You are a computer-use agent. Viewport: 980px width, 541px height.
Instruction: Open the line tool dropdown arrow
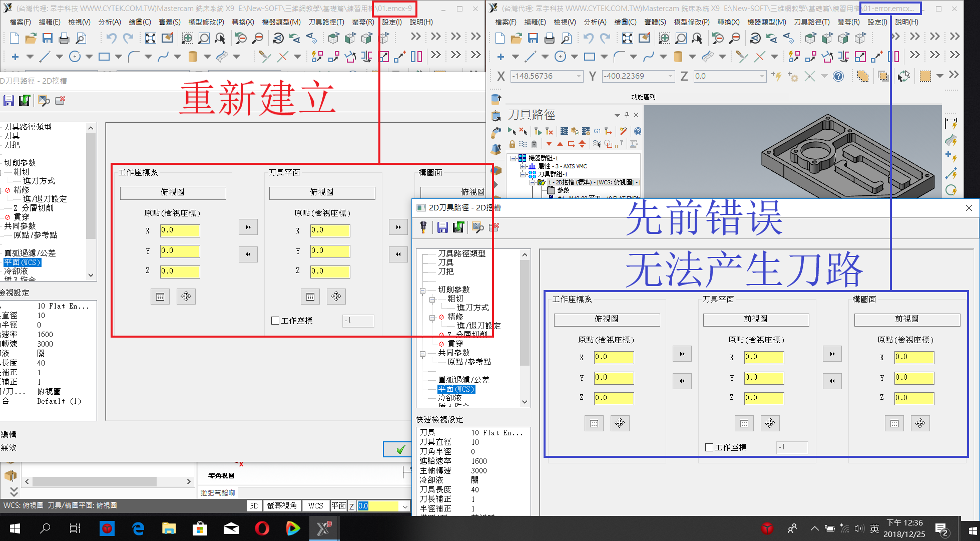(60, 57)
